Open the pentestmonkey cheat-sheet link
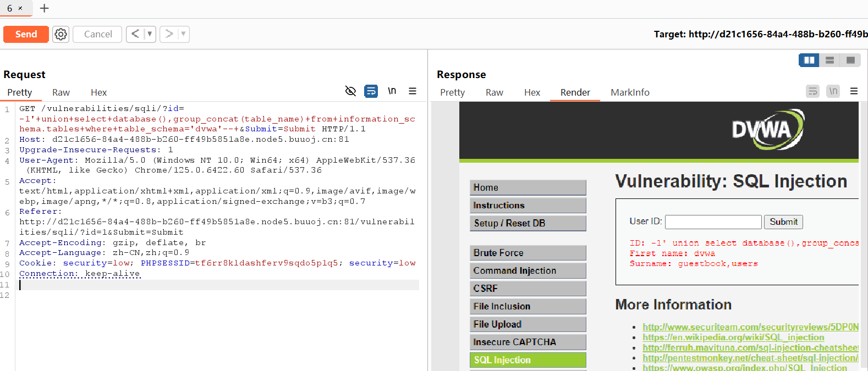This screenshot has height=371, width=868. pyautogui.click(x=750, y=358)
